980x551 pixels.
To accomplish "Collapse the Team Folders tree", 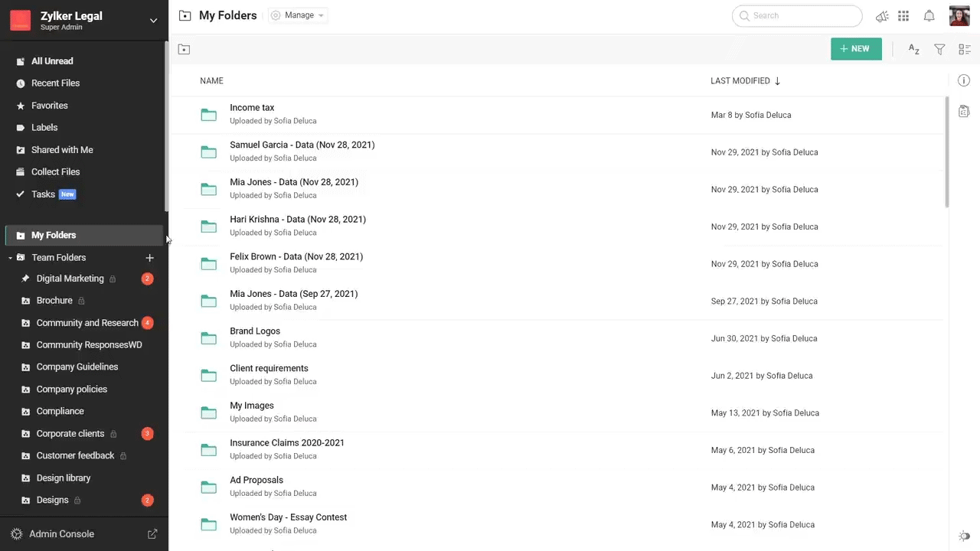I will coord(11,258).
